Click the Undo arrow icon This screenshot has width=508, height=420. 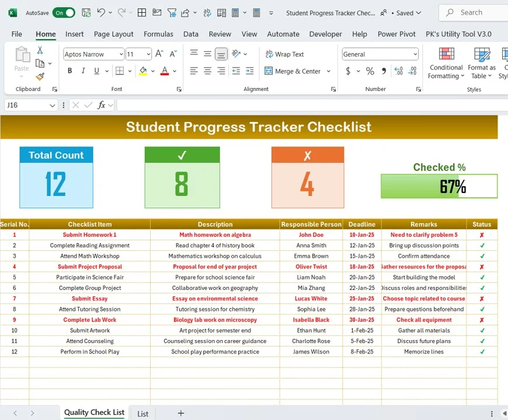(101, 13)
